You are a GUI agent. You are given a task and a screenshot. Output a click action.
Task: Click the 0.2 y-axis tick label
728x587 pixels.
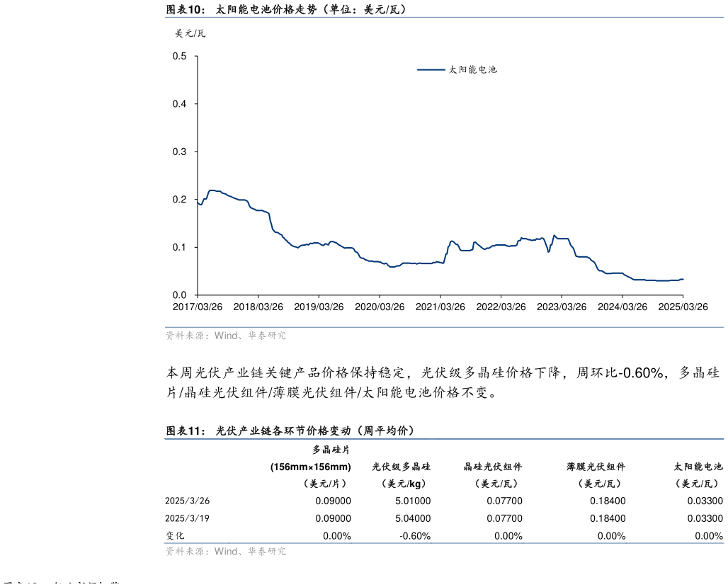[180, 200]
